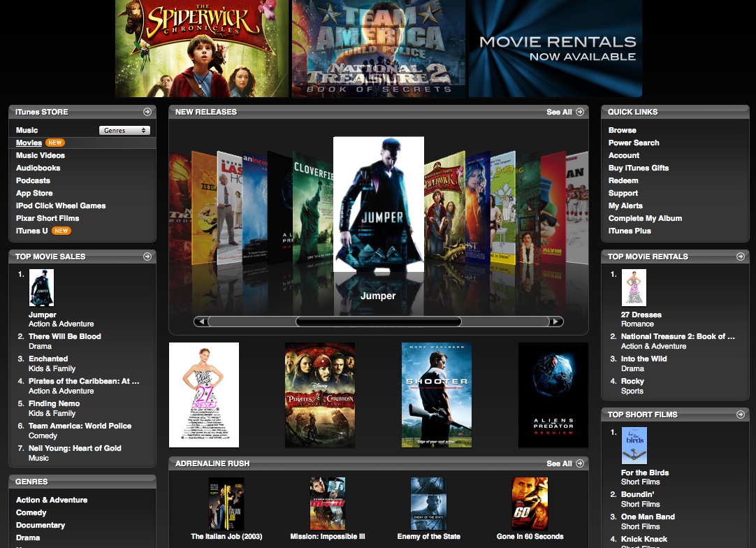Viewport: 756px width, 548px height.
Task: Select Music Videos in store list
Action: pyautogui.click(x=41, y=155)
